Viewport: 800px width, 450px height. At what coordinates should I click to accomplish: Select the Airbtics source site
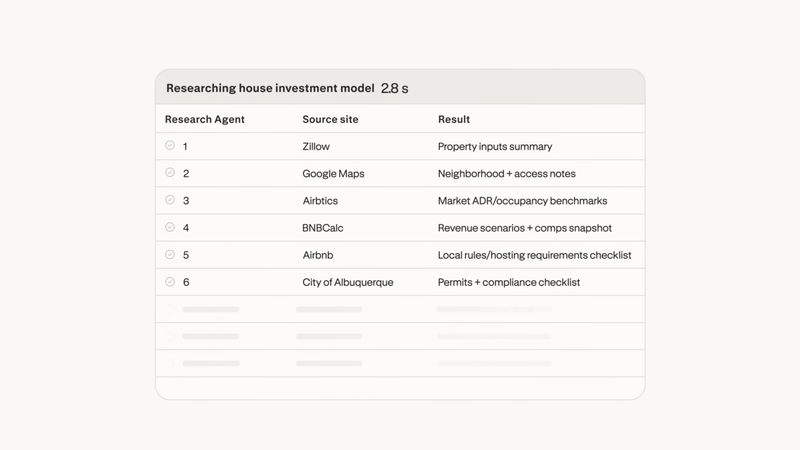(320, 200)
